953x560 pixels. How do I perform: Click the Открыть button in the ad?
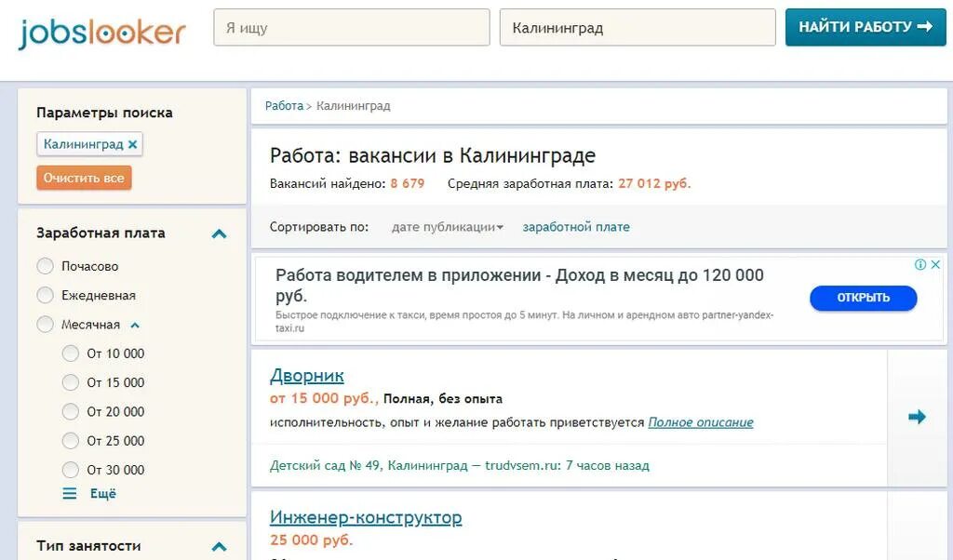point(863,299)
